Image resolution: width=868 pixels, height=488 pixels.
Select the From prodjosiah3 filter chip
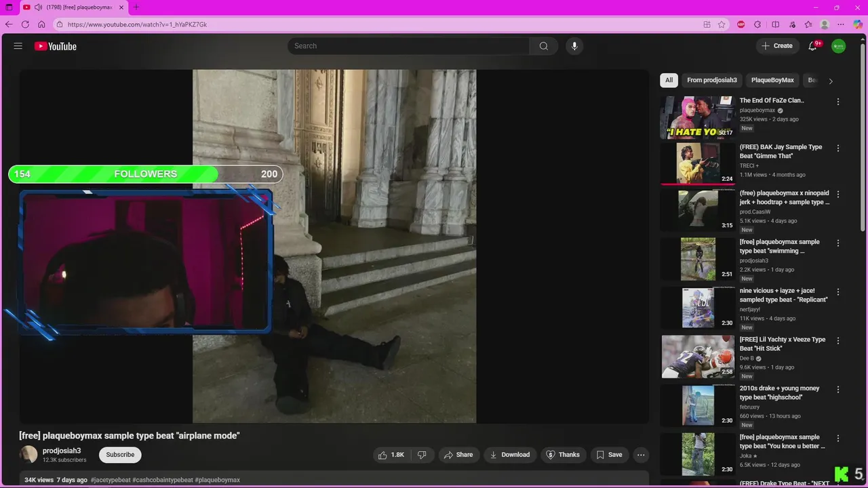click(x=712, y=80)
